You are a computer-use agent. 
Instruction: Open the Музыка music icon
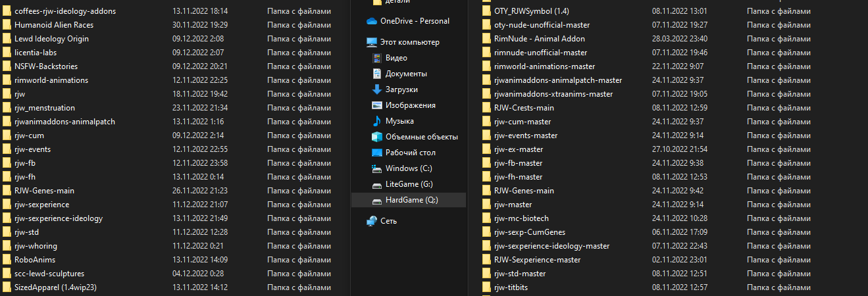point(377,121)
